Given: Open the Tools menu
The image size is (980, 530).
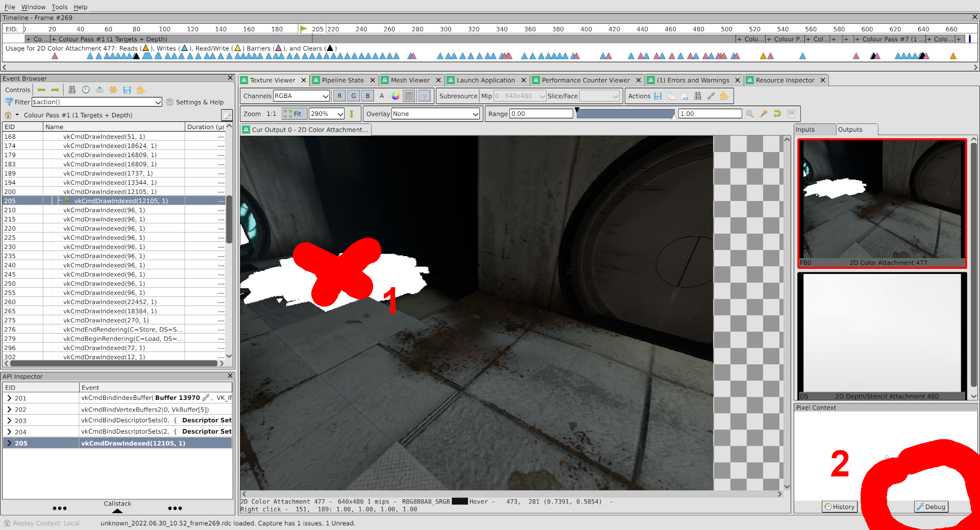Looking at the screenshot, I should 59,7.
